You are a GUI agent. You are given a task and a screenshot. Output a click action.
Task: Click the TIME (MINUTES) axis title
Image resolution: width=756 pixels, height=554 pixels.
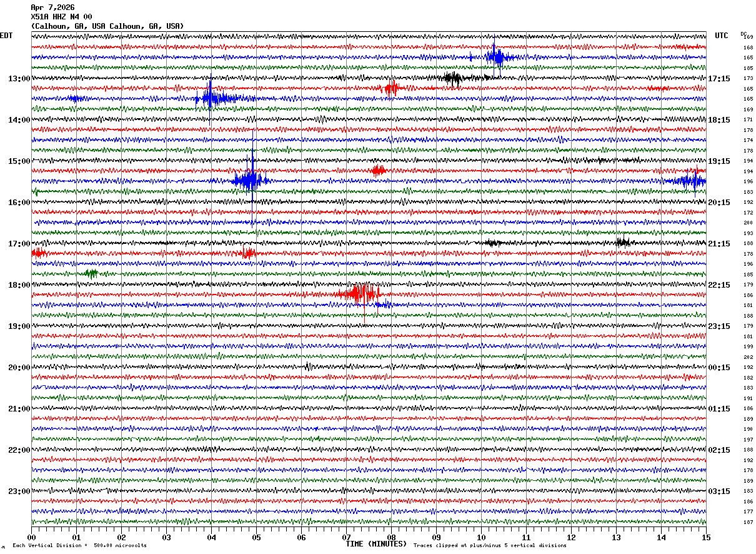coord(376,544)
